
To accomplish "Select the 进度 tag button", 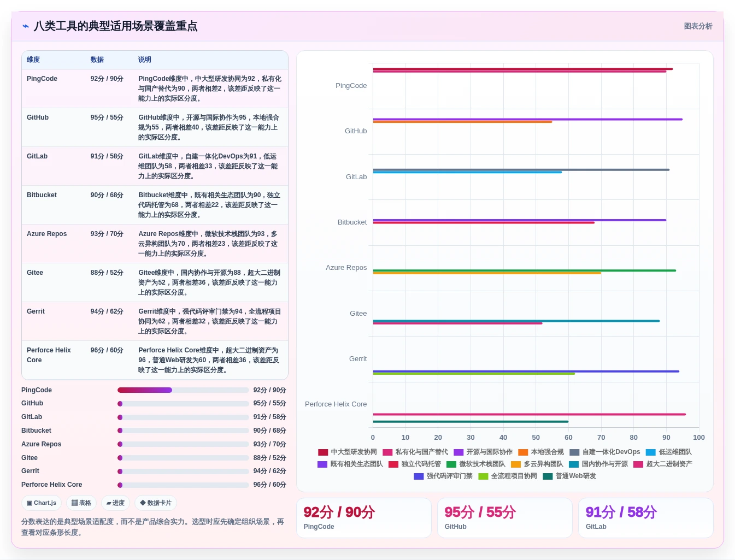I will pos(115,503).
